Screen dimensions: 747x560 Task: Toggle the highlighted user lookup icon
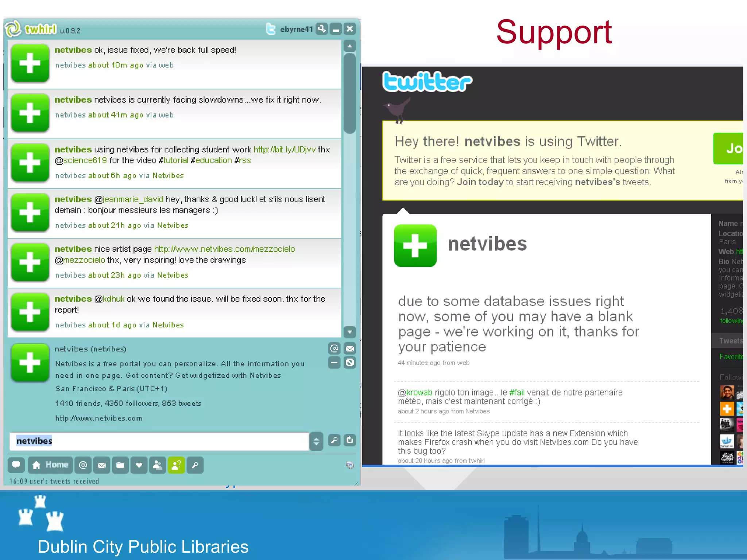point(176,465)
